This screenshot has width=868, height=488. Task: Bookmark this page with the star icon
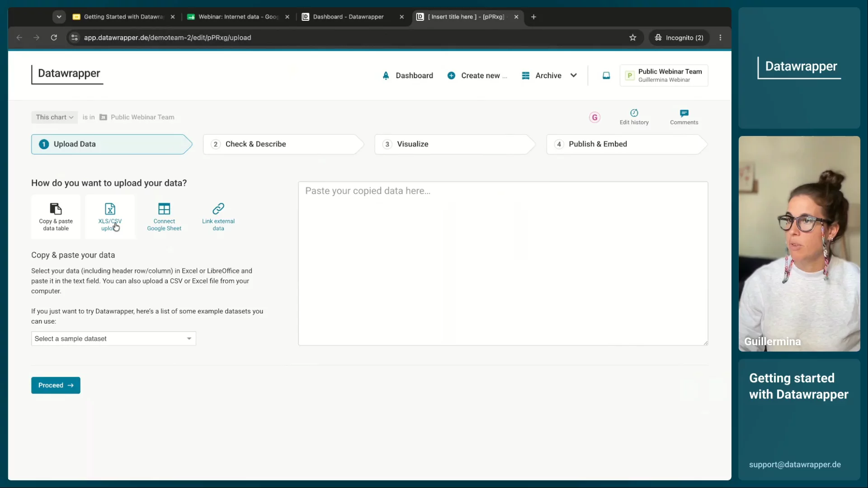point(633,38)
